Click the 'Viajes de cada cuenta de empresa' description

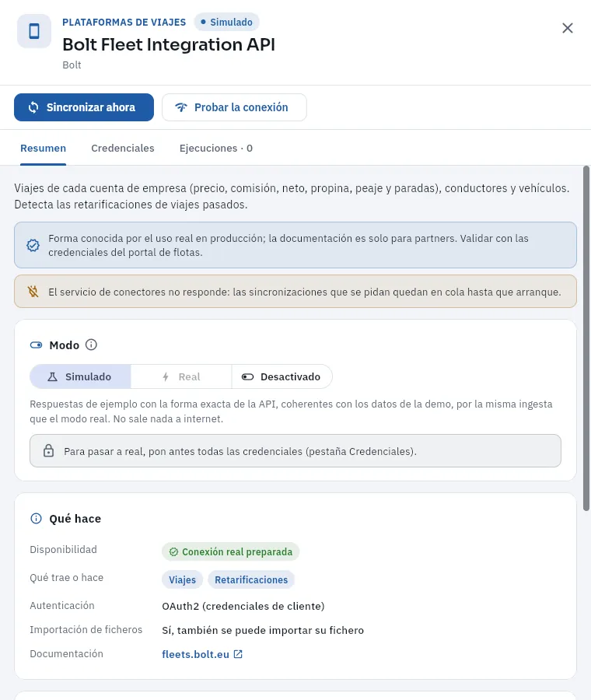point(292,196)
